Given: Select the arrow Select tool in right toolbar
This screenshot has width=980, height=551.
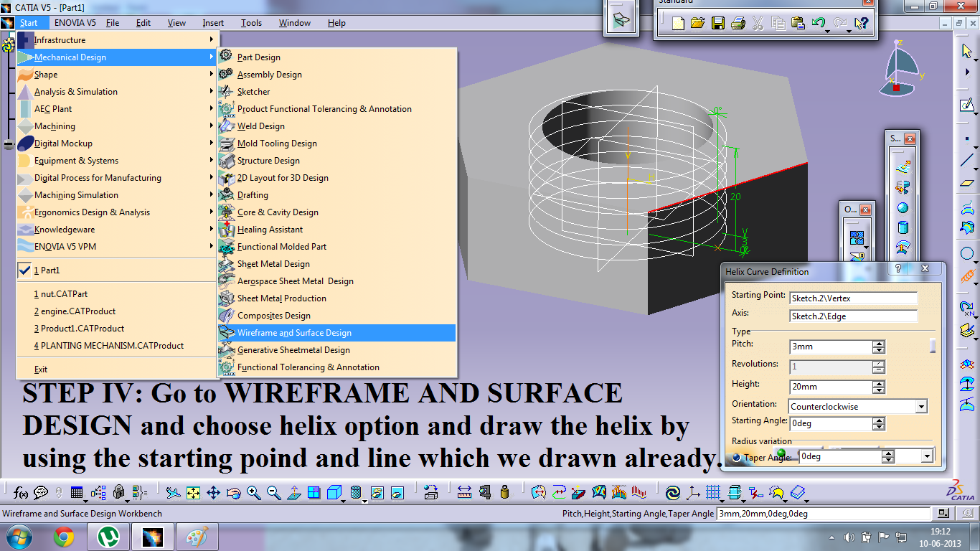Looking at the screenshot, I should (x=967, y=51).
